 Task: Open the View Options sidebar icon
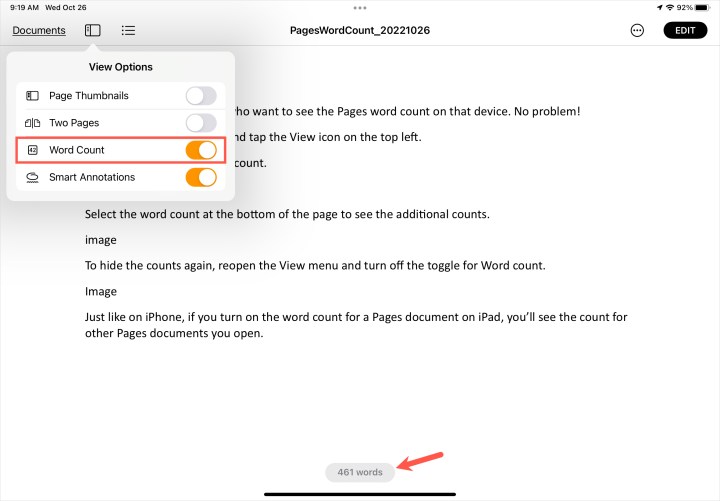[92, 30]
